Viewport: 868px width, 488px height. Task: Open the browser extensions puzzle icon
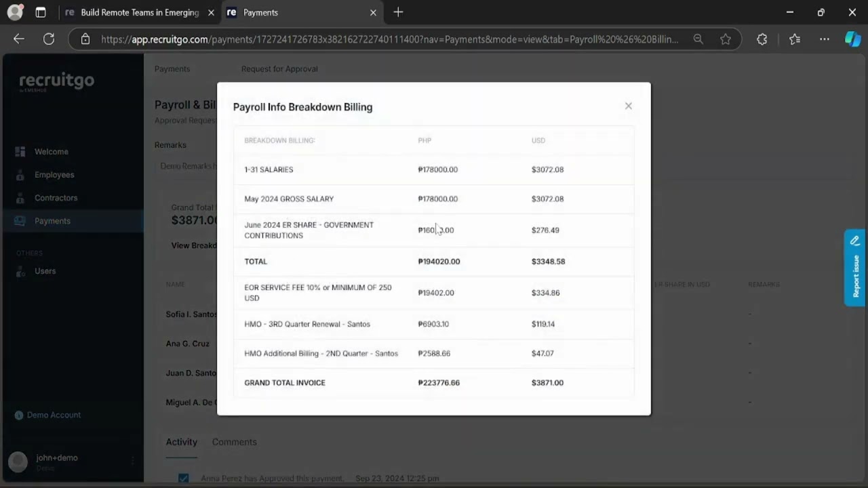(x=762, y=39)
